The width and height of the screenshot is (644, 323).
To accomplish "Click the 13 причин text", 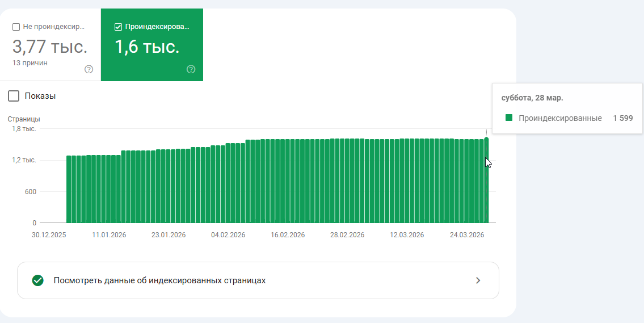I will click(x=30, y=63).
